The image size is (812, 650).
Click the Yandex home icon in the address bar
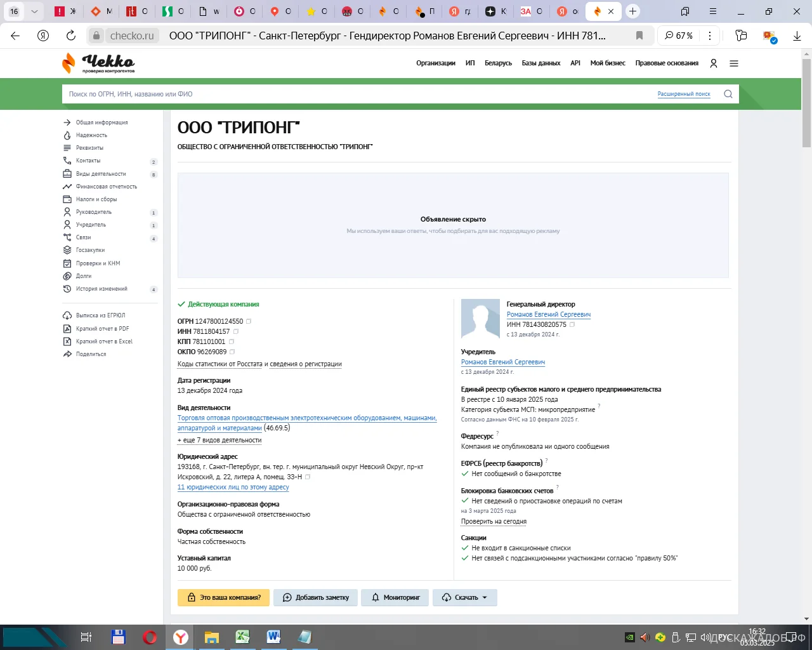pos(43,36)
